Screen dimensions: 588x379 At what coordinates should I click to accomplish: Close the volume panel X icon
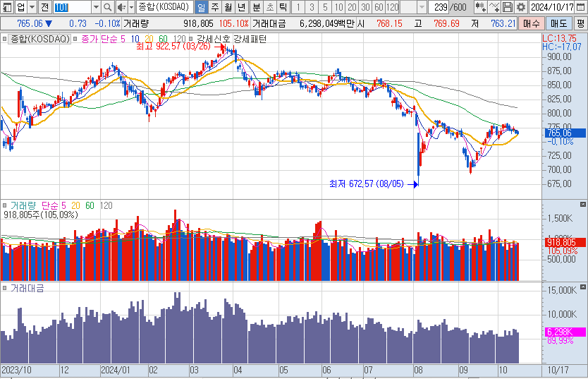coord(583,204)
